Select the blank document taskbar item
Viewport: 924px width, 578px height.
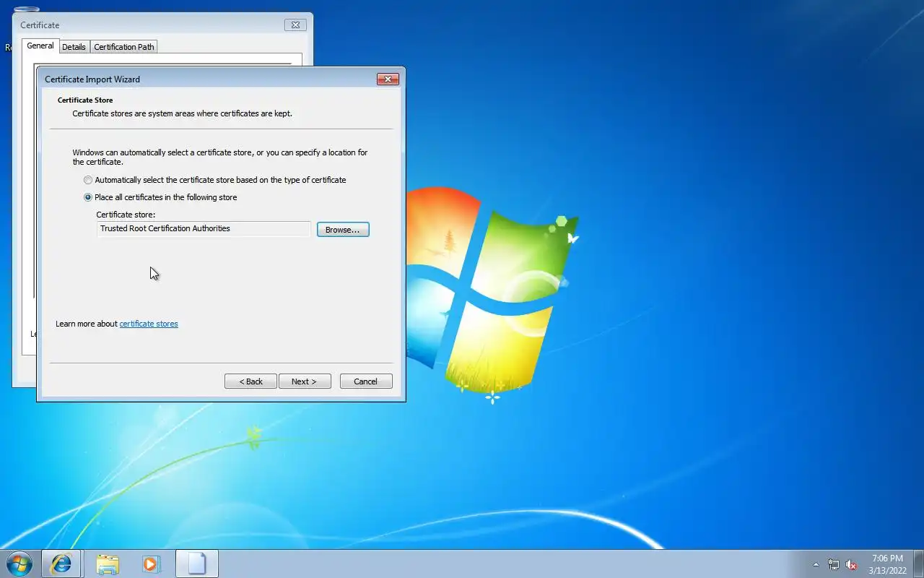coord(197,564)
